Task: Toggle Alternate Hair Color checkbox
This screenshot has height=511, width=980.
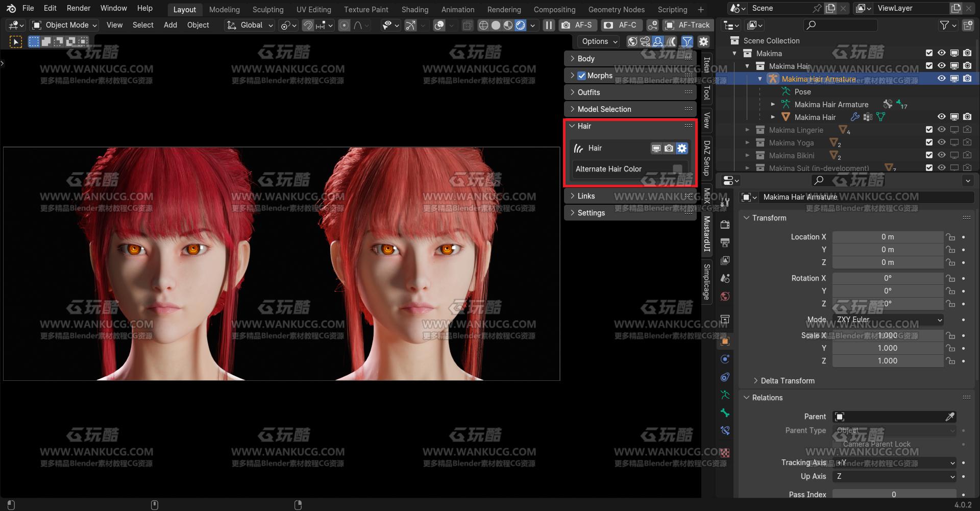Action: click(x=677, y=169)
